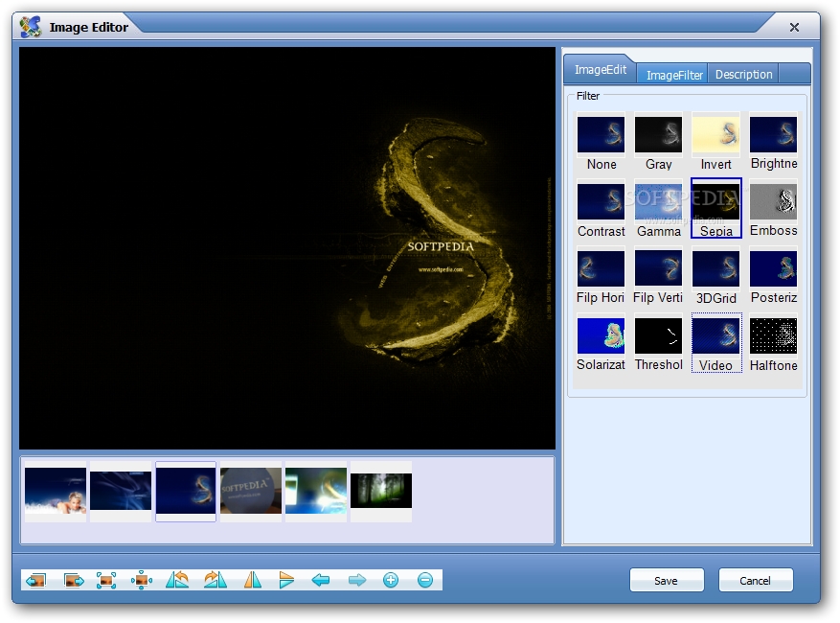Rotate the image counter-clockwise
This screenshot has height=623, width=840.
click(177, 580)
